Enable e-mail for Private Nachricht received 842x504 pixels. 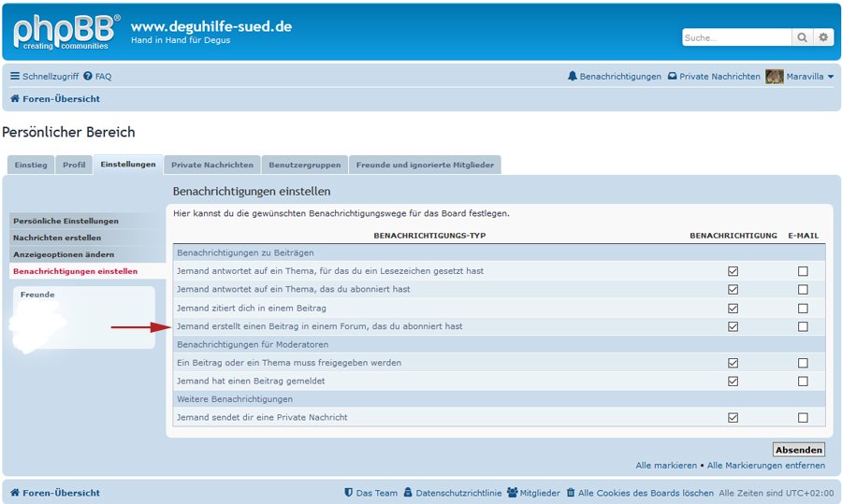point(803,418)
